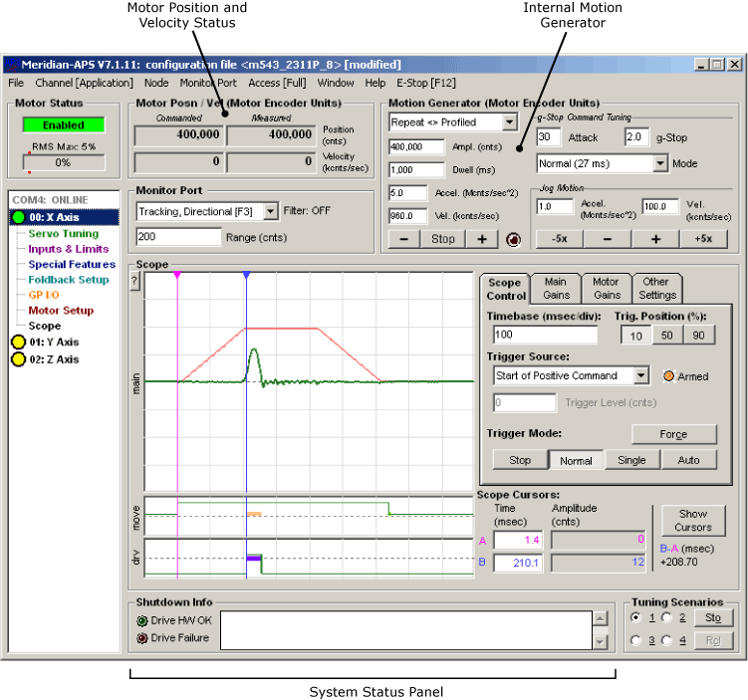The height and width of the screenshot is (700, 748).
Task: Open the Monitor Port Tracking, Directional dropdown
Action: pyautogui.click(x=270, y=211)
